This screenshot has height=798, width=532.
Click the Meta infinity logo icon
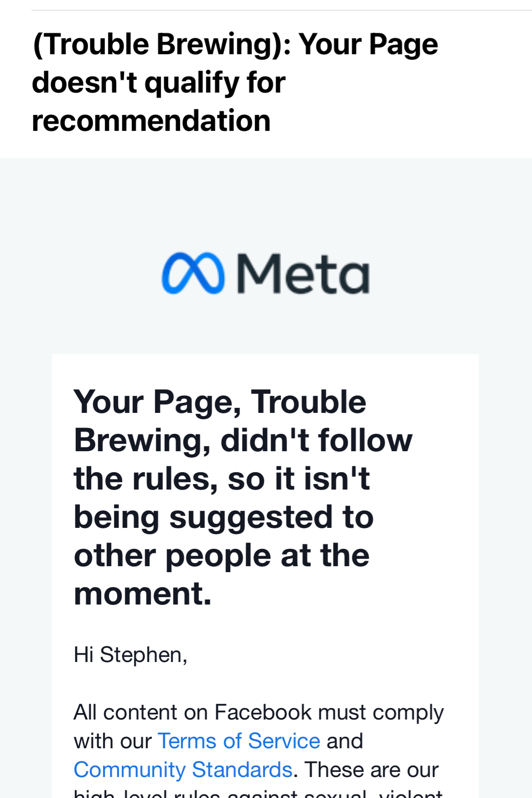click(x=193, y=273)
